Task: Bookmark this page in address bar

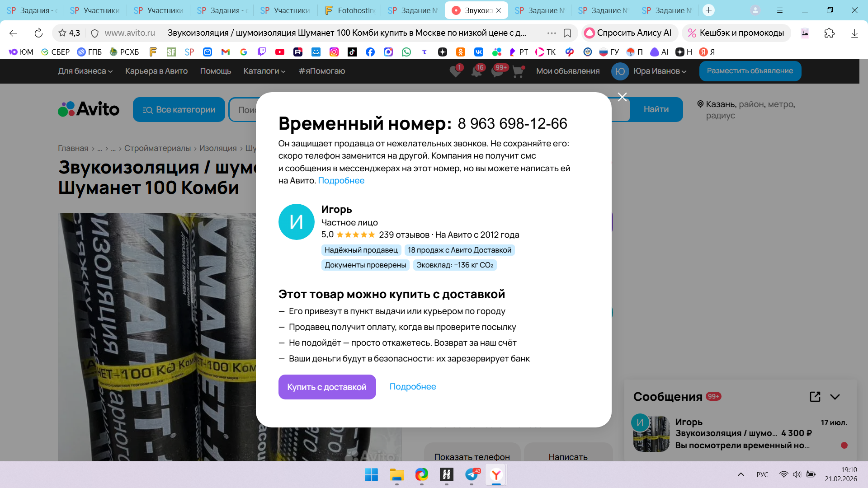Action: [567, 33]
